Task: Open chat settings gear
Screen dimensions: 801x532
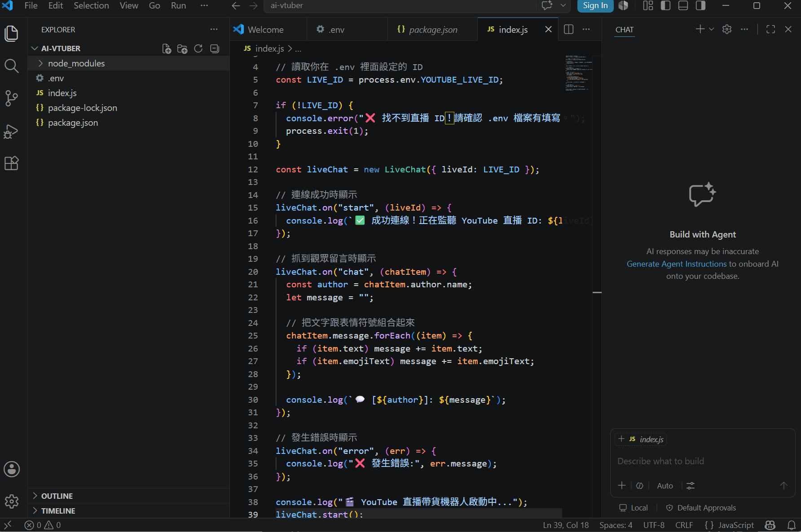Action: click(727, 29)
